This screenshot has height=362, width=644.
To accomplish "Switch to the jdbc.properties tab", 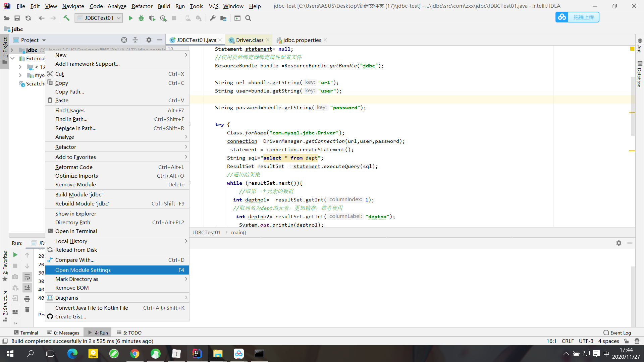I will point(302,40).
